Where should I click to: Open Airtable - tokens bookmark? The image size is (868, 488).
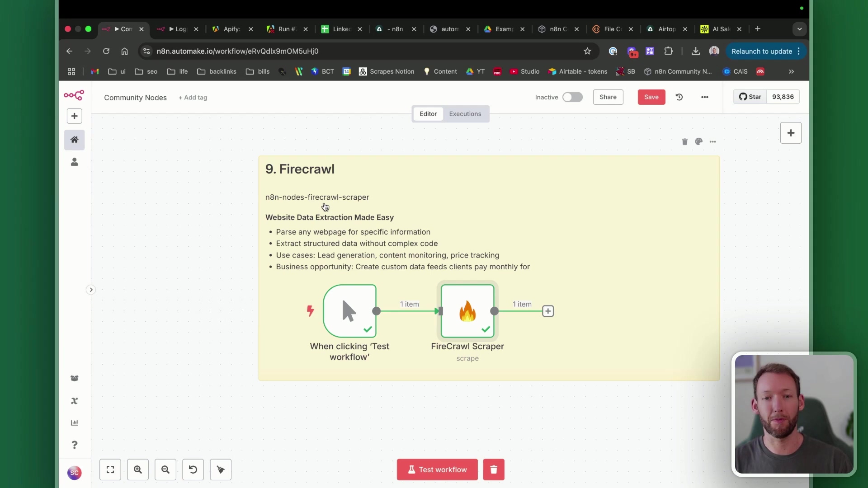[577, 71]
